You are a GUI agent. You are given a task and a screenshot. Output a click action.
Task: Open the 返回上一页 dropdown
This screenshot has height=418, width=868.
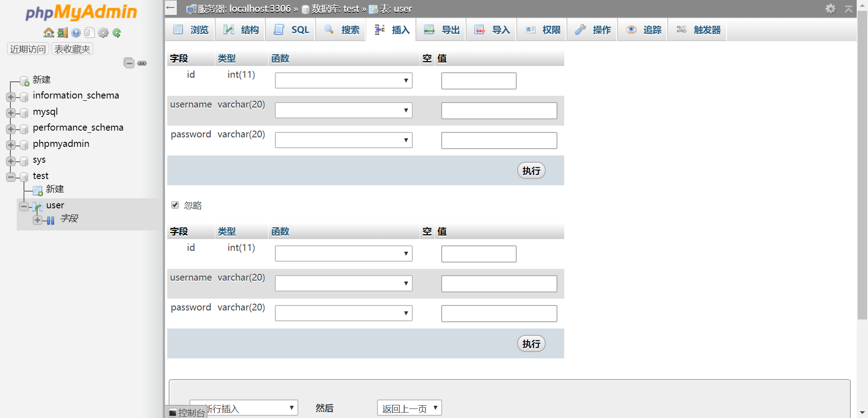409,408
